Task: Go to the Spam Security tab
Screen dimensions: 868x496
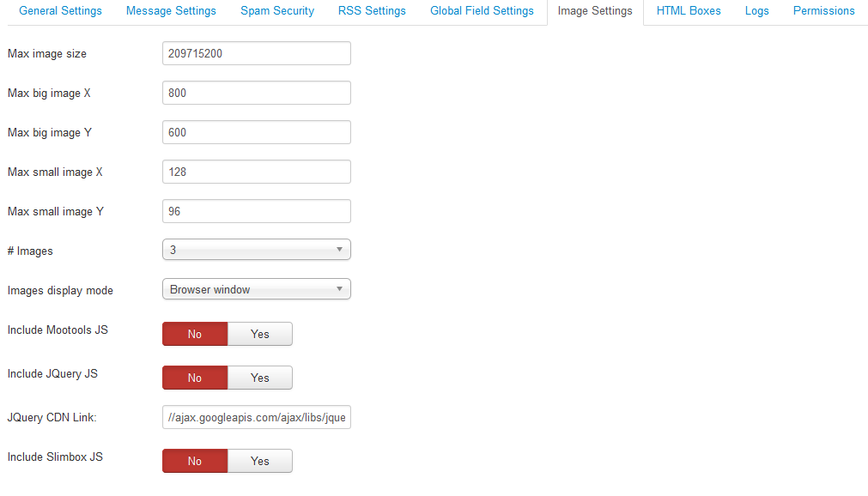Action: click(276, 11)
